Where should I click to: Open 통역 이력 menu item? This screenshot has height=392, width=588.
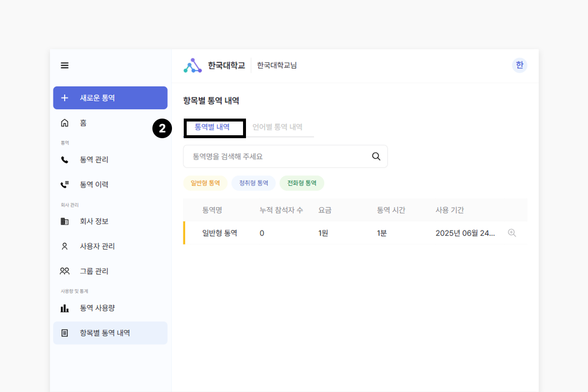[x=110, y=185]
